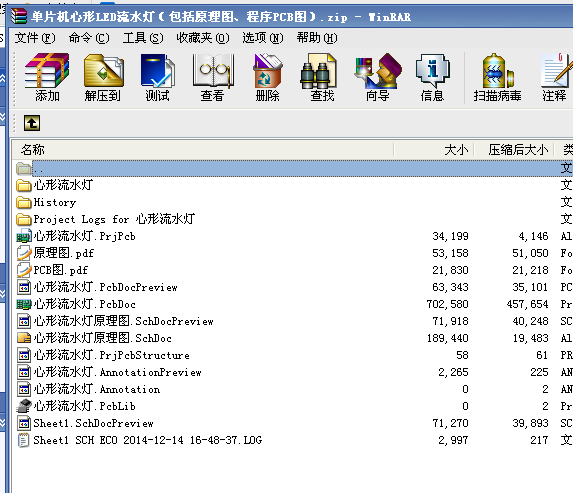Open the 工具(S) menu
The height and width of the screenshot is (493, 573).
click(143, 38)
